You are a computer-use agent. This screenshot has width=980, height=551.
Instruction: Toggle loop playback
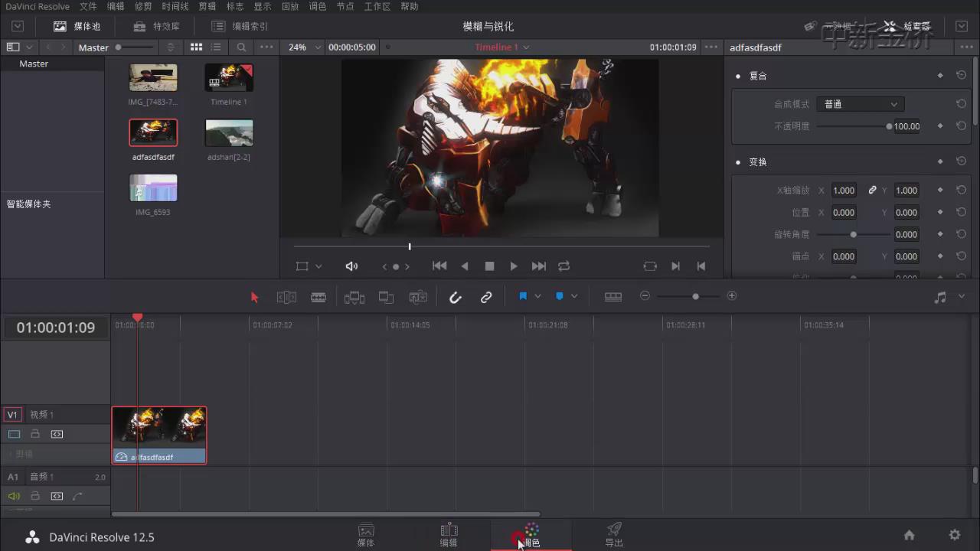(564, 266)
